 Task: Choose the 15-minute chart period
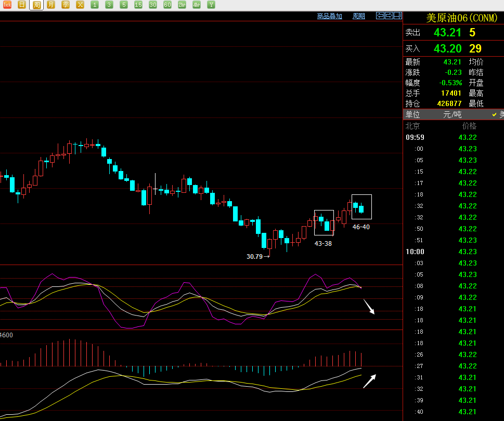click(x=138, y=5)
